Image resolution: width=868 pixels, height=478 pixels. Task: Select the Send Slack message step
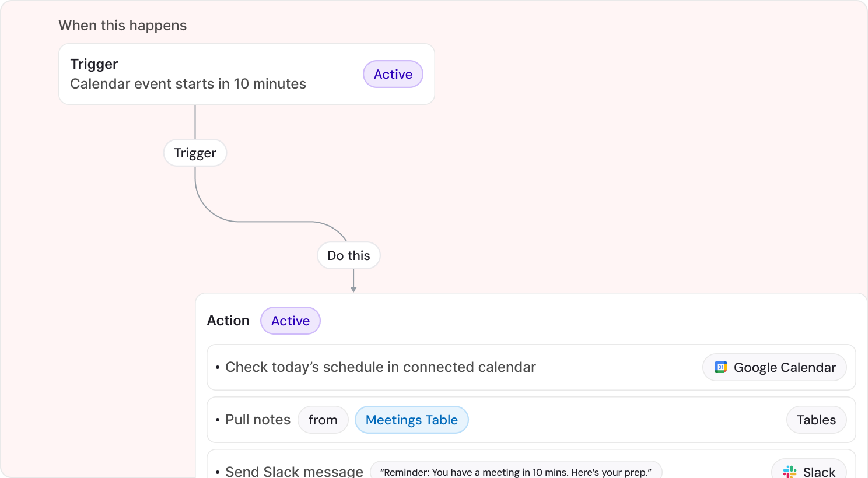(531, 464)
